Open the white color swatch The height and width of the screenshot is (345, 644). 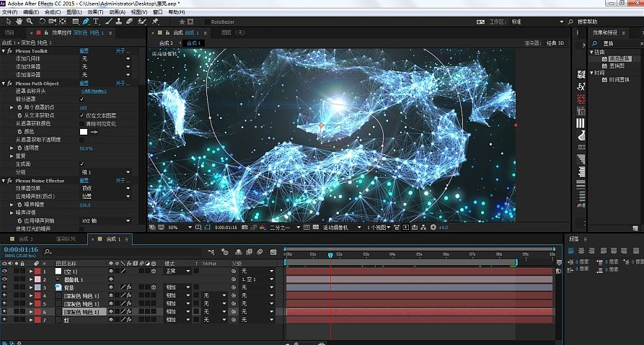84,132
